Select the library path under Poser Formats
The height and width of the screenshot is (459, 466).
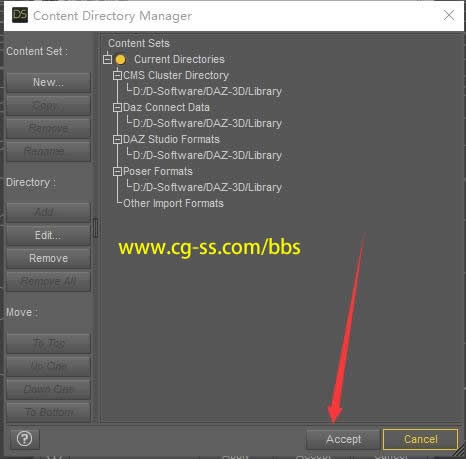click(207, 187)
